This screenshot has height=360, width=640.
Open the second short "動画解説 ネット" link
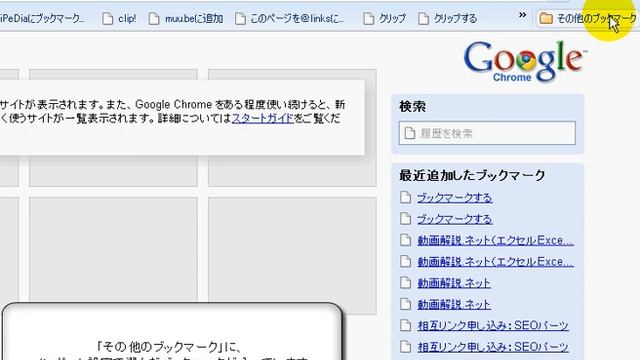(454, 304)
